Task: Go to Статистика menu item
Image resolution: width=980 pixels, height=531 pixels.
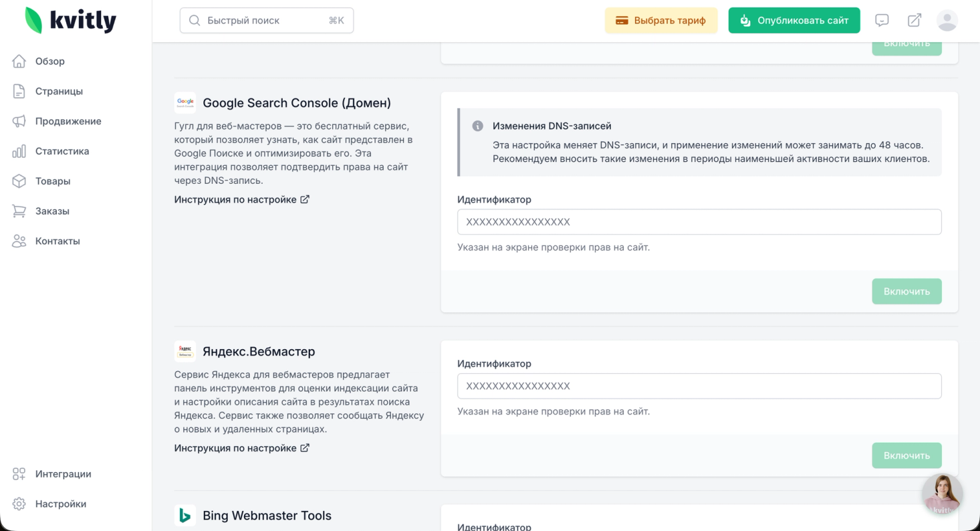Action: click(62, 151)
